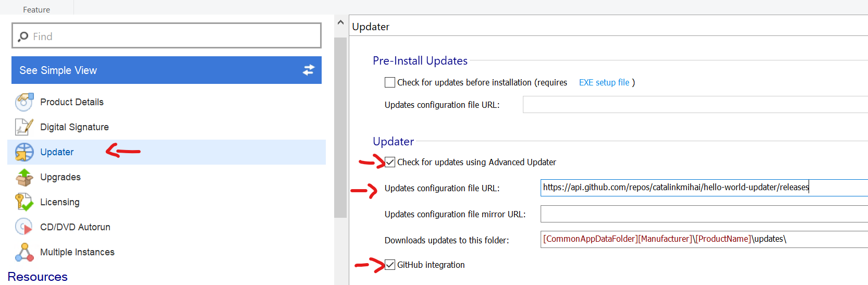Enable Check for updates before installation
Screen dimensions: 868x285
(390, 82)
